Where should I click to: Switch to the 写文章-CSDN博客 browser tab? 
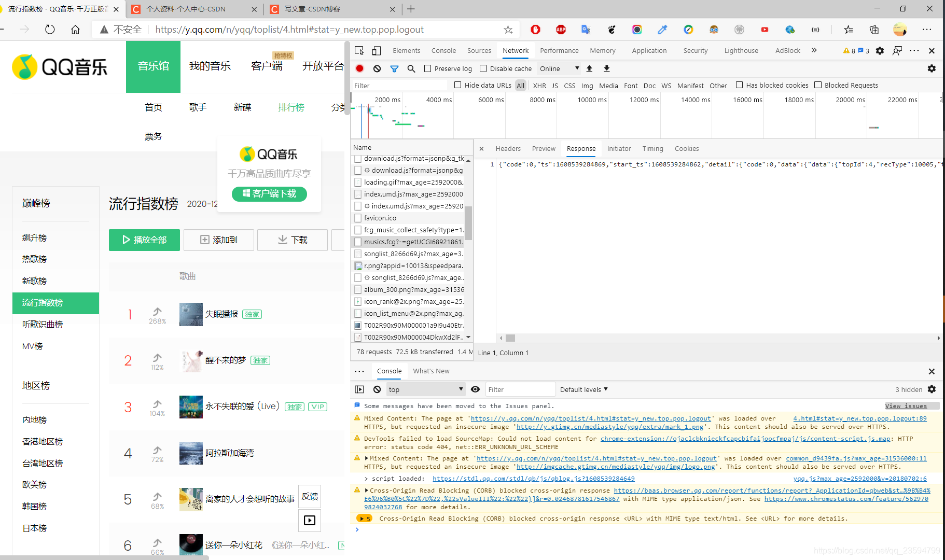[332, 9]
